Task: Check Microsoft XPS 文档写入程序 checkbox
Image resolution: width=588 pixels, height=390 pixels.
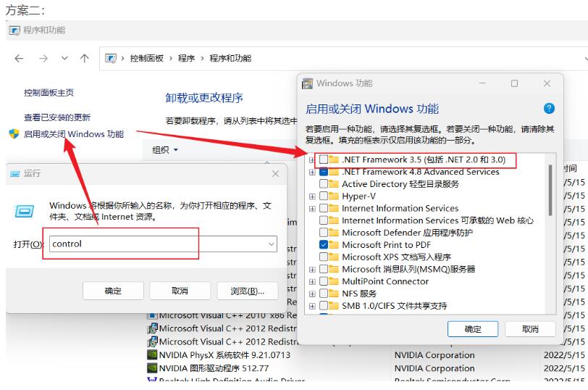Action: click(324, 257)
